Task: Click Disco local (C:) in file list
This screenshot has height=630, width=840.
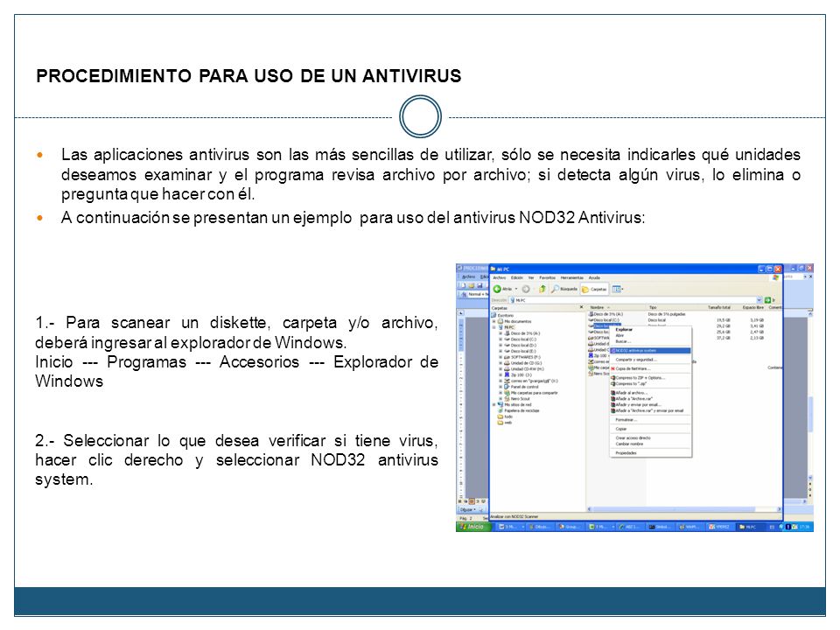Action: point(604,320)
